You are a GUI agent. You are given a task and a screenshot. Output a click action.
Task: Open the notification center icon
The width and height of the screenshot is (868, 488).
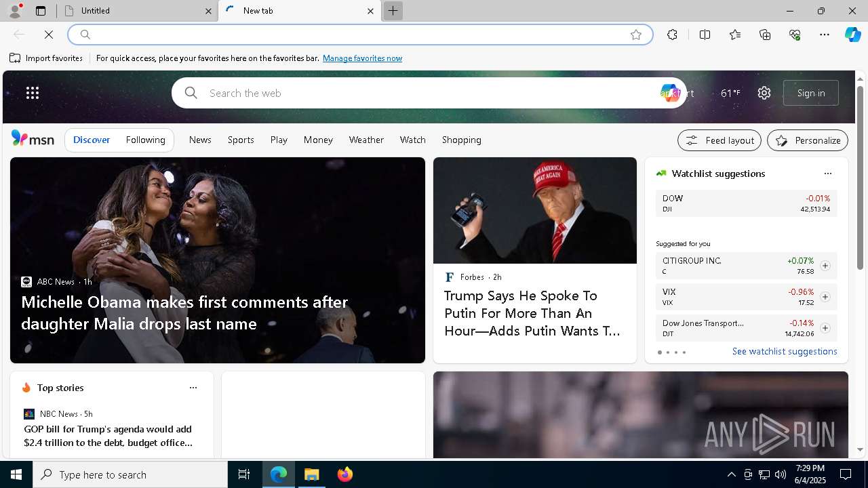tap(846, 474)
